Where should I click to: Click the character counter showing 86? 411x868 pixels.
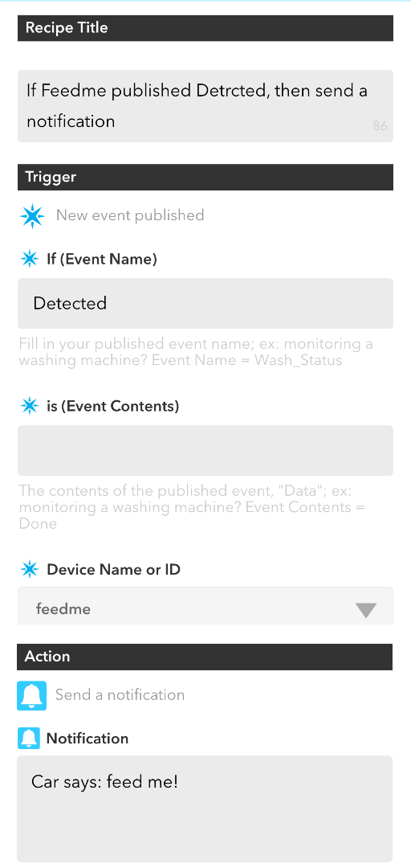coord(380,126)
